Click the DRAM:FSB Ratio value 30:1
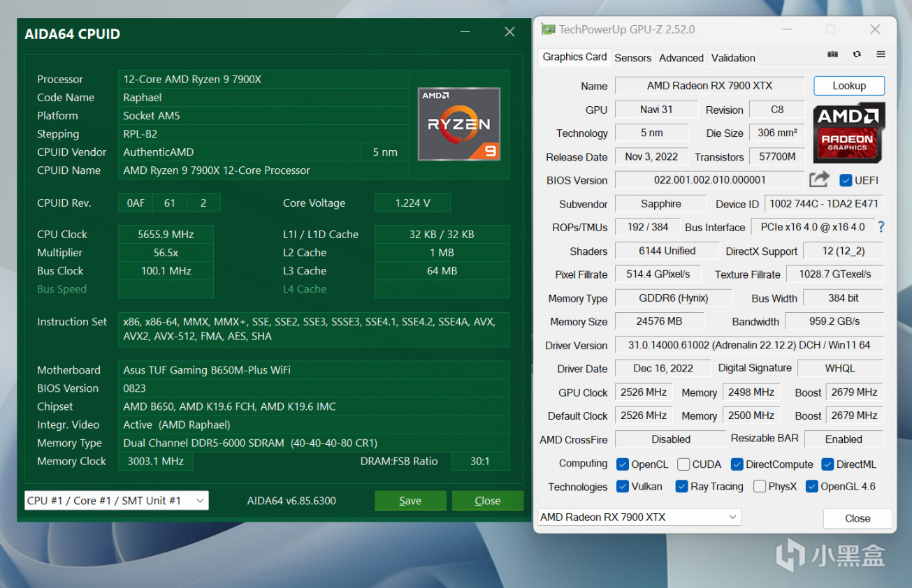Screen dimensions: 912x588 click(x=479, y=462)
